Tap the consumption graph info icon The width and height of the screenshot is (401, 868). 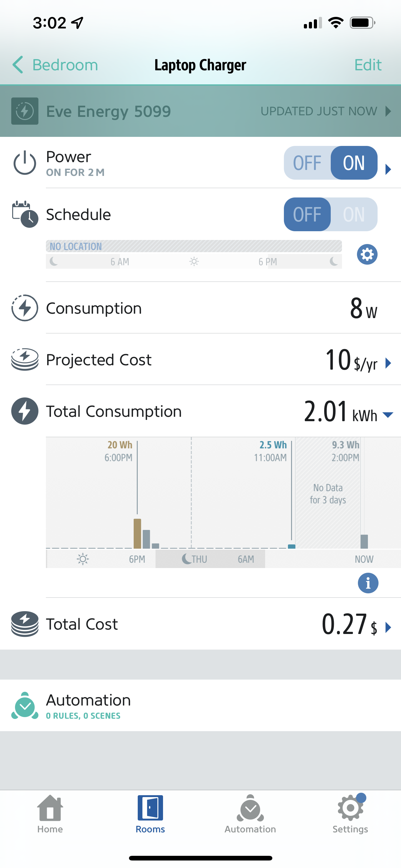pyautogui.click(x=368, y=583)
